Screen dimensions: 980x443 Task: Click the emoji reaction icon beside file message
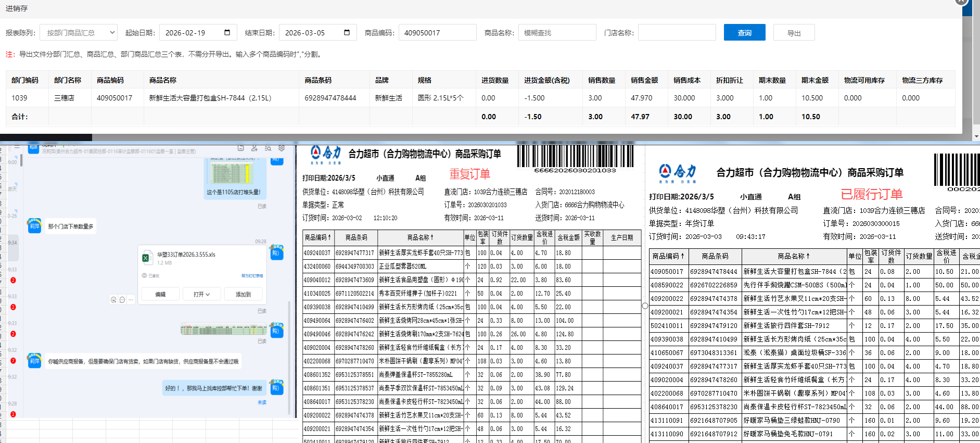[x=113, y=300]
